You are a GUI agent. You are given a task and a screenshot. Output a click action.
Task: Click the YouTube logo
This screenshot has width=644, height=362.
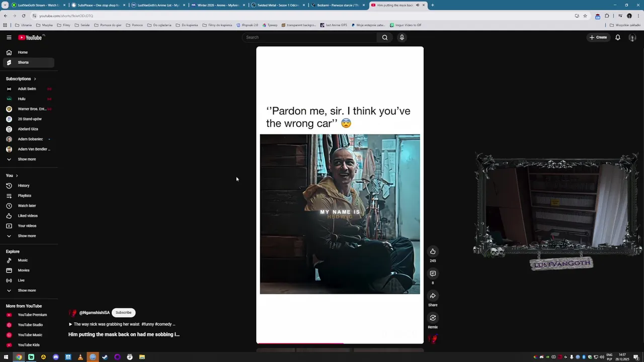[30, 37]
